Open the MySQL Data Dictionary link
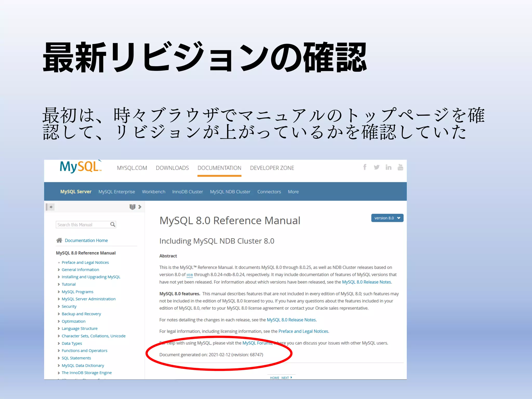 tap(83, 365)
